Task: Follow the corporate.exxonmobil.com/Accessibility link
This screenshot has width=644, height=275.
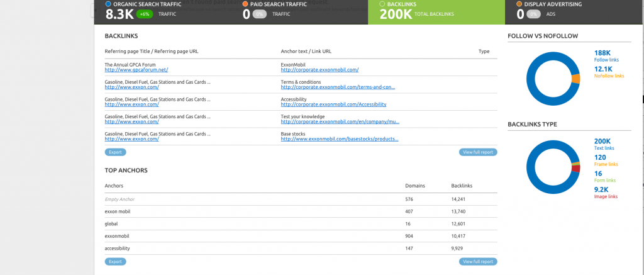Action: (333, 104)
